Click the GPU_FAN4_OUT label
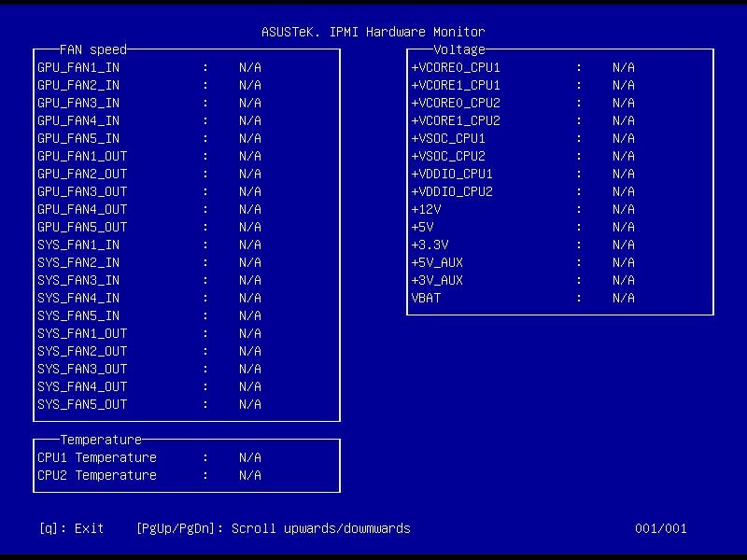This screenshot has height=560, width=747. point(82,209)
